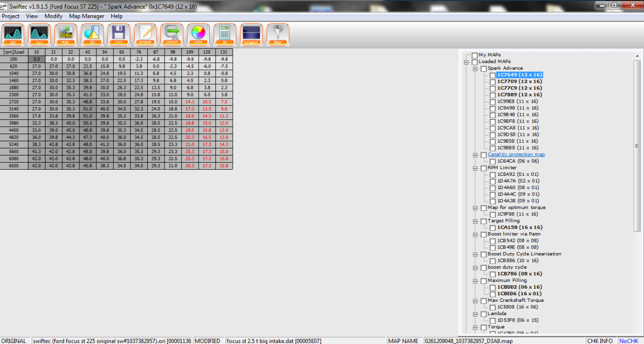
Task: Click the Catalitic protection map link
Action: 516,154
